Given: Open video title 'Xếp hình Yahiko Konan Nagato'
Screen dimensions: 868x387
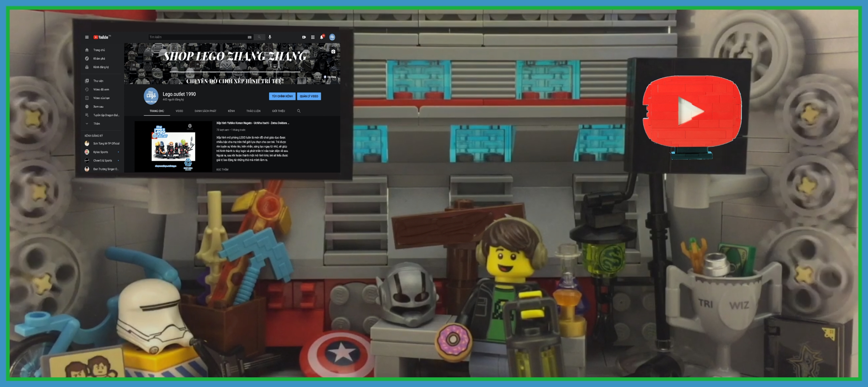Looking at the screenshot, I should 253,123.
